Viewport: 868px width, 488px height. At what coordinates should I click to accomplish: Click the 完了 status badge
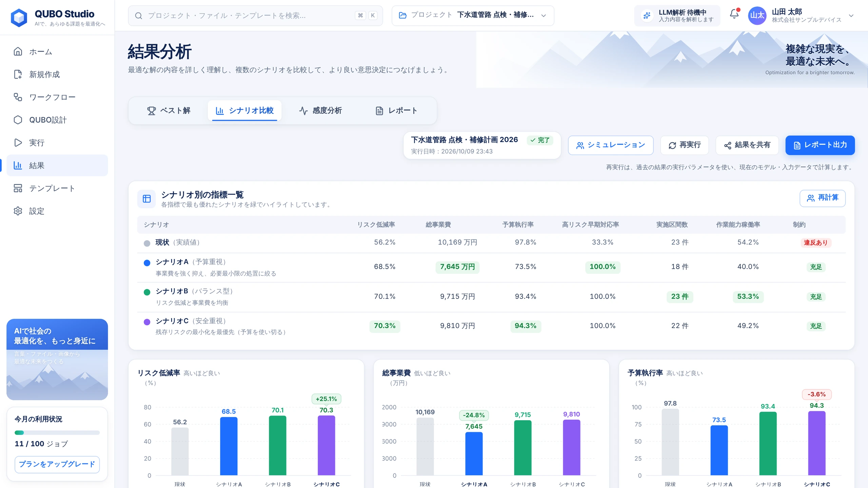540,140
